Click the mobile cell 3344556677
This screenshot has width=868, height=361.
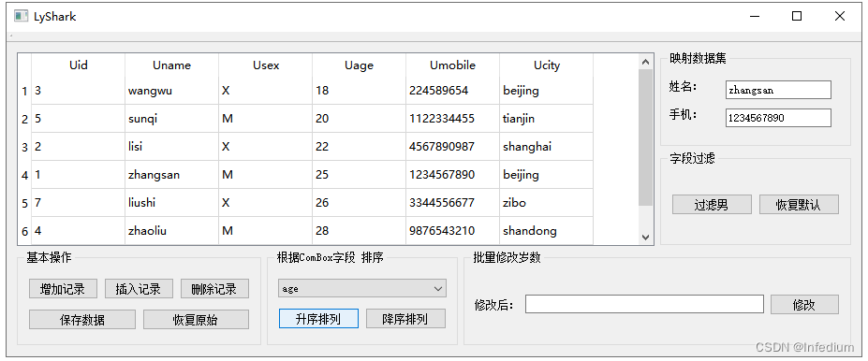point(452,203)
